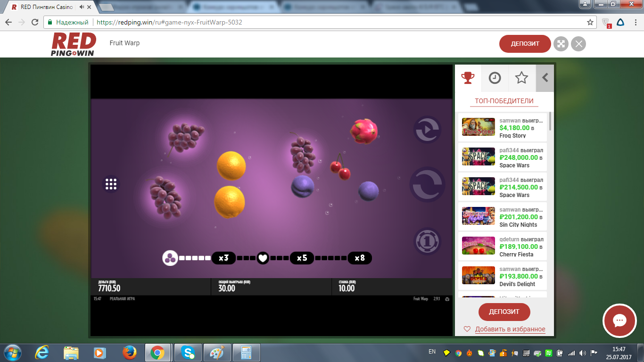Switch to the top winners trophy tab
Viewport: 644px width, 362px height.
468,78
